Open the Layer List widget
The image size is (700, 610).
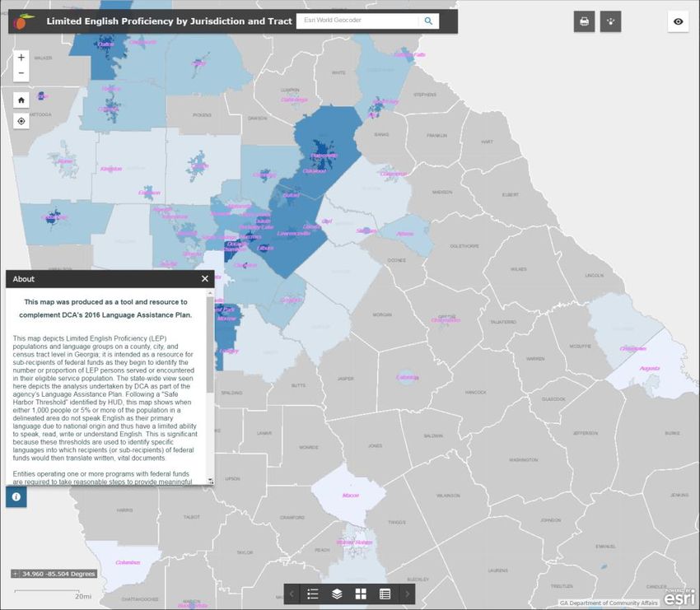pyautogui.click(x=337, y=594)
